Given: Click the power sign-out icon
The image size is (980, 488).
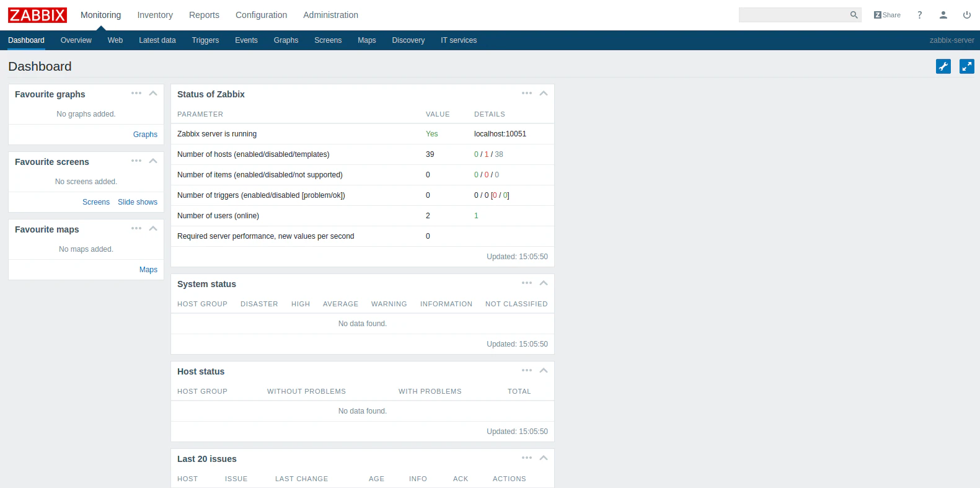Looking at the screenshot, I should pos(966,15).
